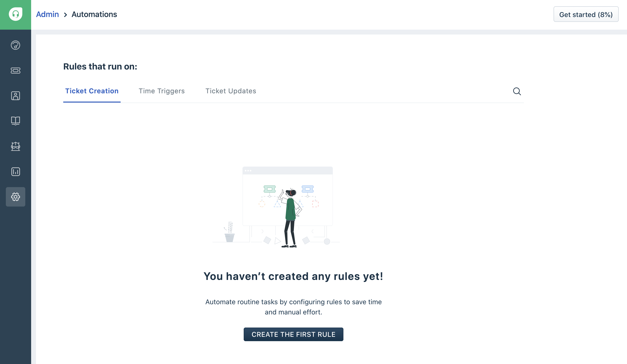Open the settings gear icon

click(15, 197)
